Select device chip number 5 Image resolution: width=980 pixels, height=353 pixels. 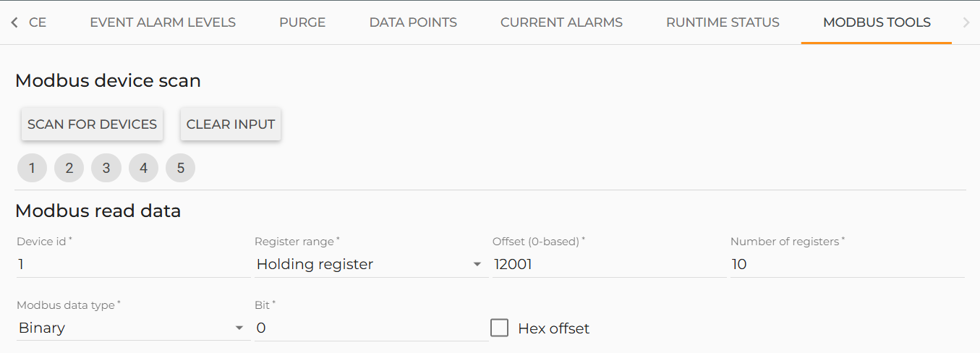(181, 168)
